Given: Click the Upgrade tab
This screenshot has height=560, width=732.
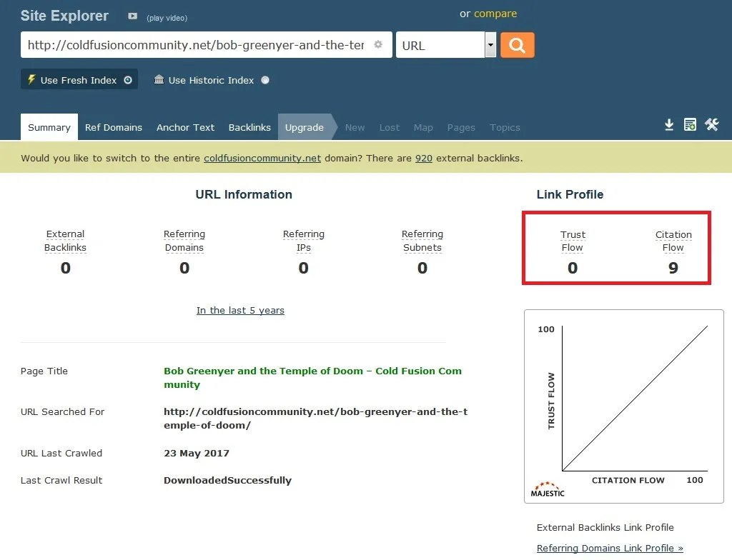Looking at the screenshot, I should point(305,127).
